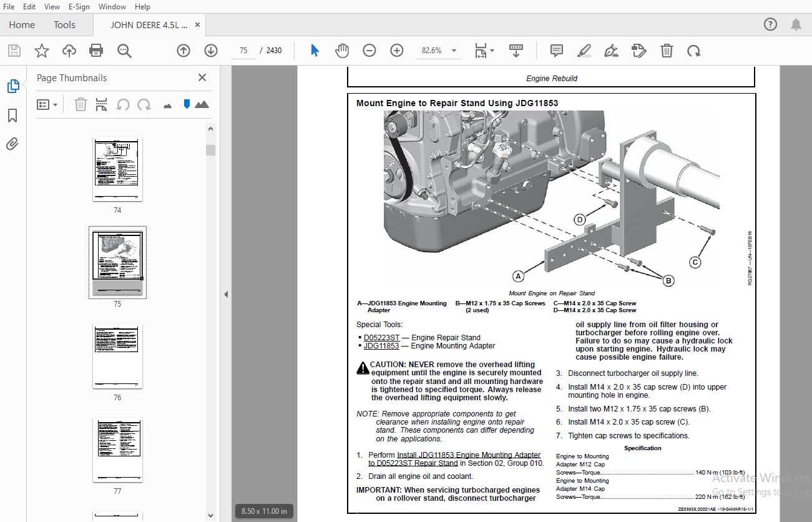Activate the Hand pan tool
Screen dimensions: 812x522
pyautogui.click(x=342, y=51)
